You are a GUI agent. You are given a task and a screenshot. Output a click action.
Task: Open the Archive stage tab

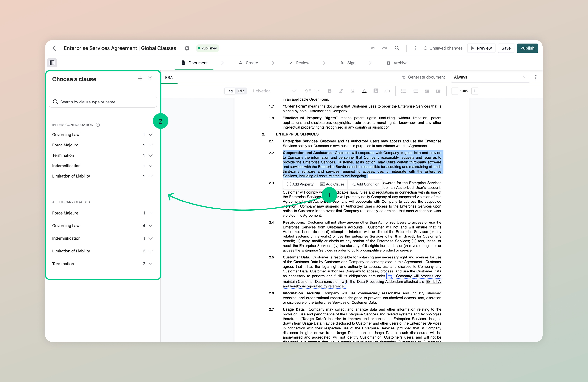click(397, 63)
